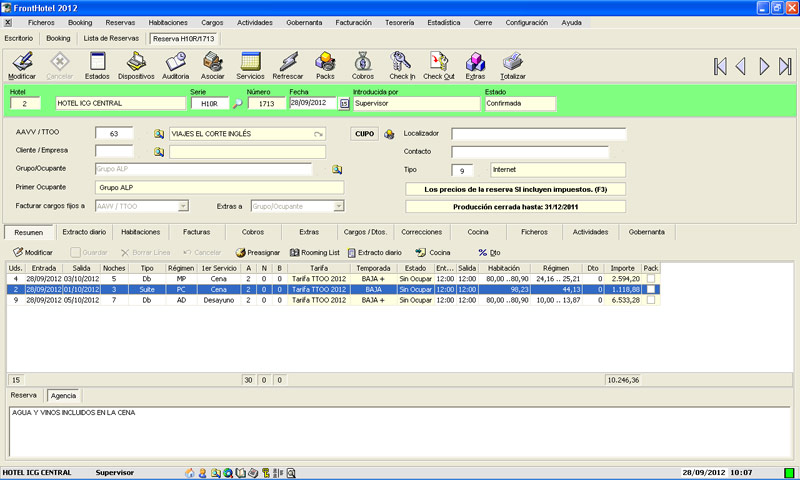Viewport: 800px width, 480px height.
Task: Open the Fecha calendar picker
Action: (x=345, y=103)
